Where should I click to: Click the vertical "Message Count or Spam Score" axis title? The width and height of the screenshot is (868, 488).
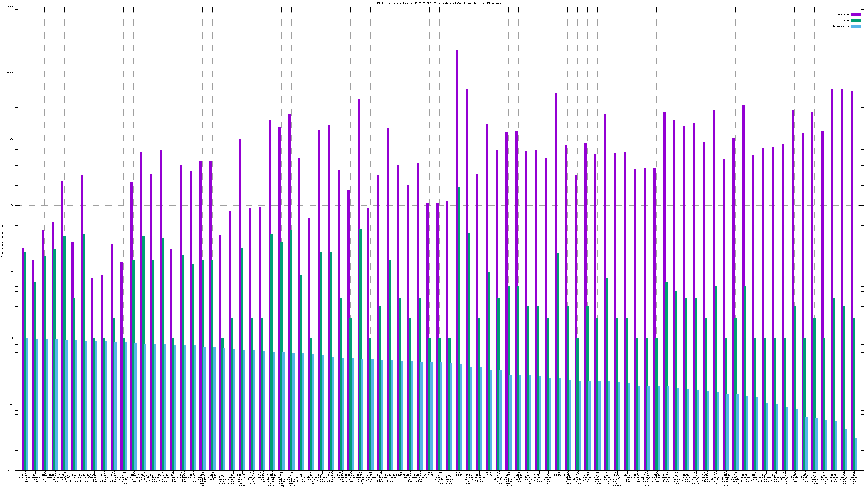click(2, 239)
